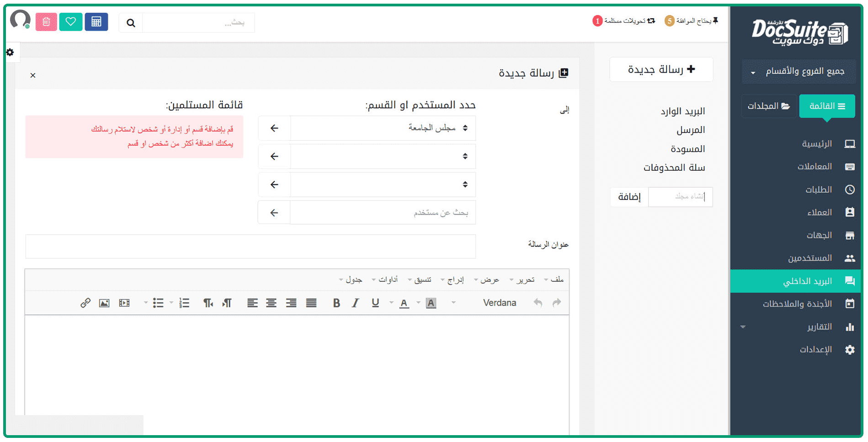The image size is (868, 442).
Task: Expand the جميع الفروع والأقسام selector
Action: (799, 72)
